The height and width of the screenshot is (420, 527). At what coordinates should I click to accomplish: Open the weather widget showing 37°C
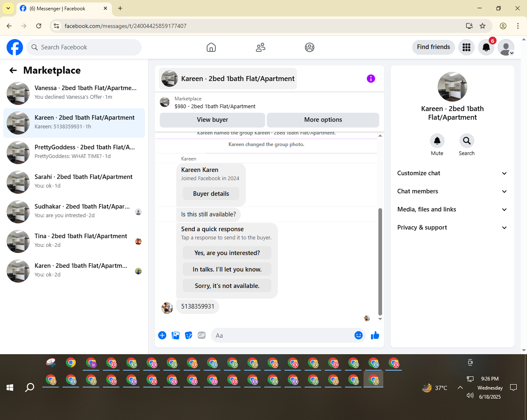[x=435, y=388]
